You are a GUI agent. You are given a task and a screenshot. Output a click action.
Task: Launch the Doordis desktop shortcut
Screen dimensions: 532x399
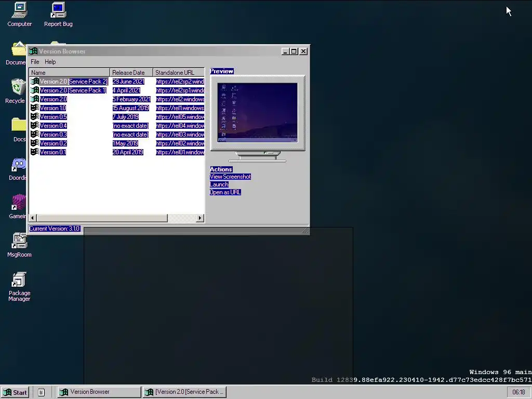pos(19,164)
